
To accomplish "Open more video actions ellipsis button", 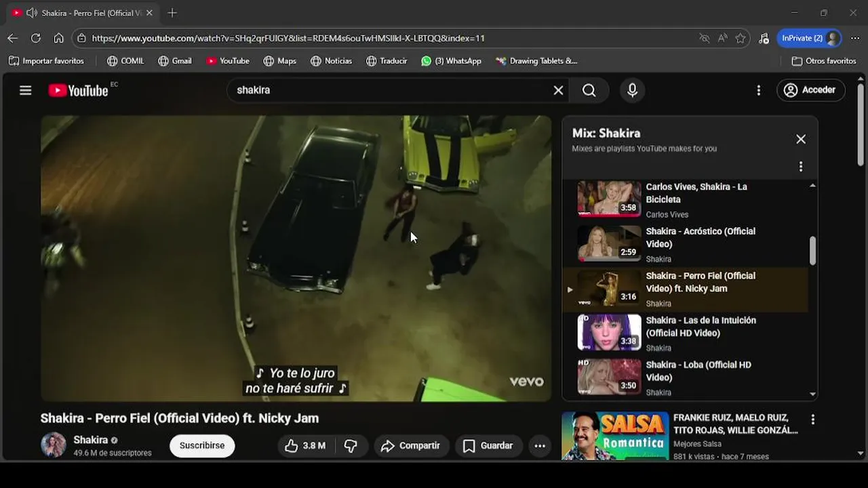I will tap(540, 446).
